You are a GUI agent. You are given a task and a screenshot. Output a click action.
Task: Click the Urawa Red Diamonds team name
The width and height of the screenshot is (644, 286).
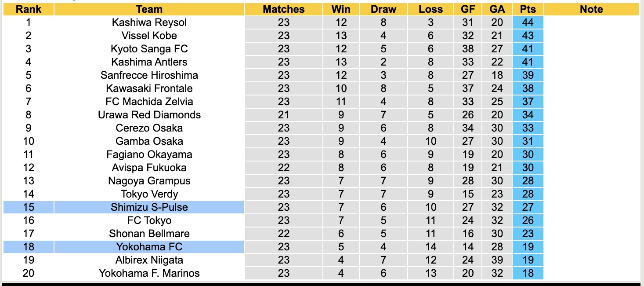(x=149, y=115)
